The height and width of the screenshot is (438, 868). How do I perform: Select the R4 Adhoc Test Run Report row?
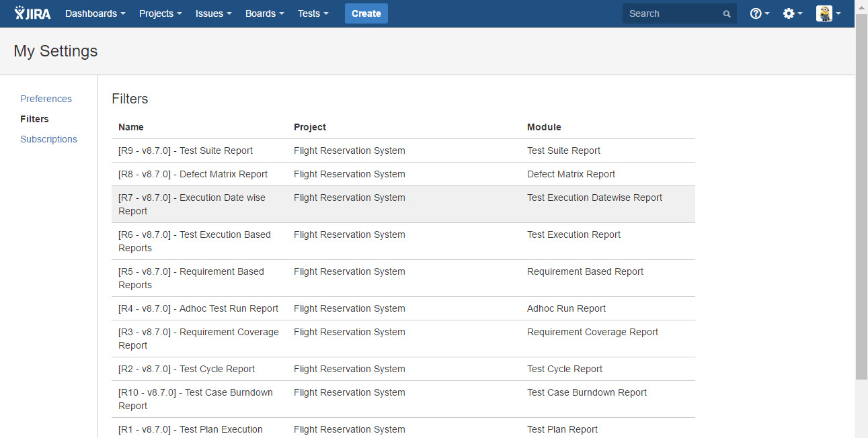click(x=198, y=308)
